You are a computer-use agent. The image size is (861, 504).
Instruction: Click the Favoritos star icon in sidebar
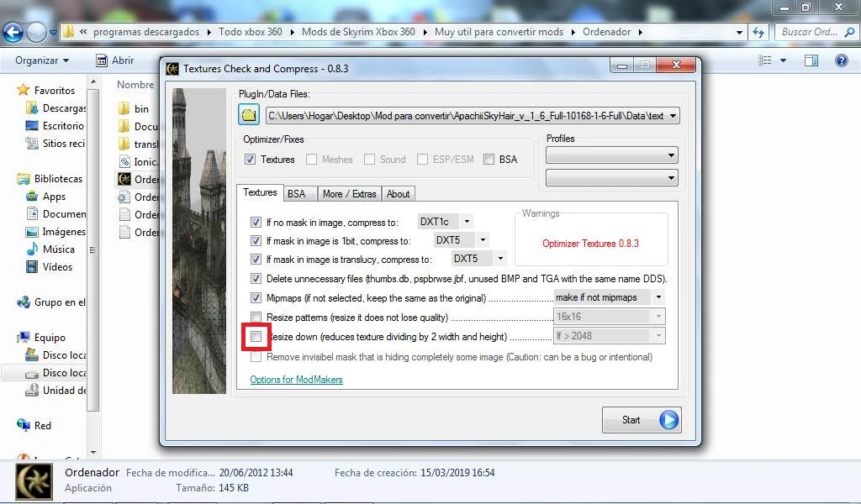[23, 90]
